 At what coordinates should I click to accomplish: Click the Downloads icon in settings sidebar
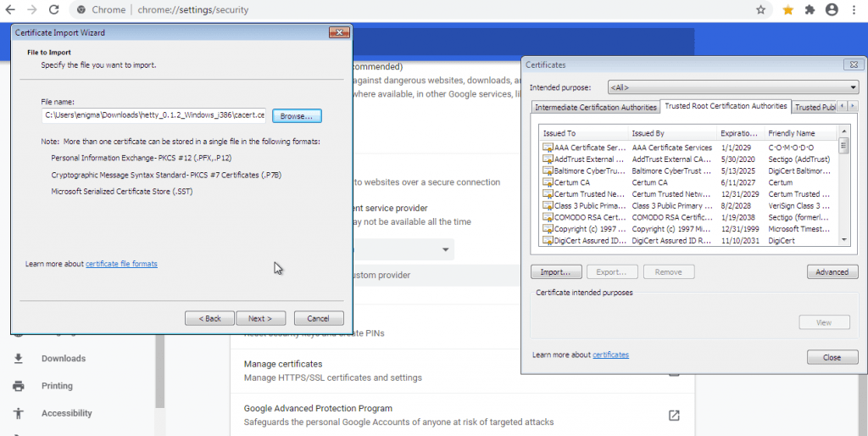19,359
